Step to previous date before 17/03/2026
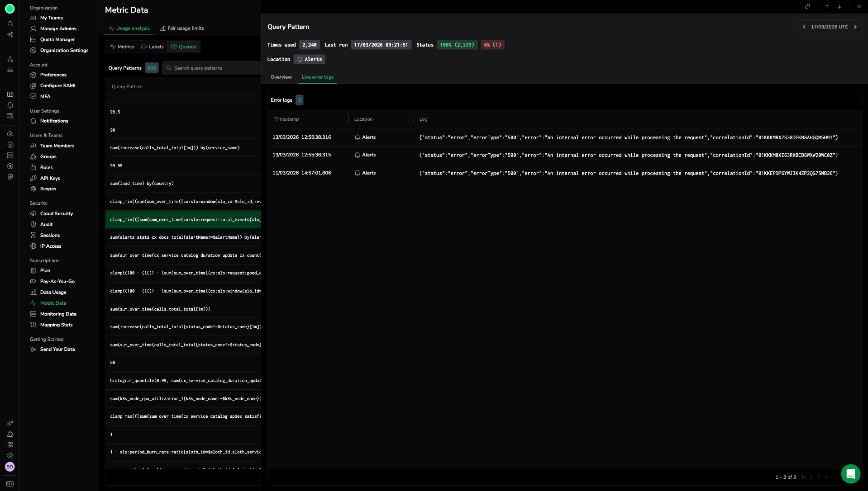 804,27
